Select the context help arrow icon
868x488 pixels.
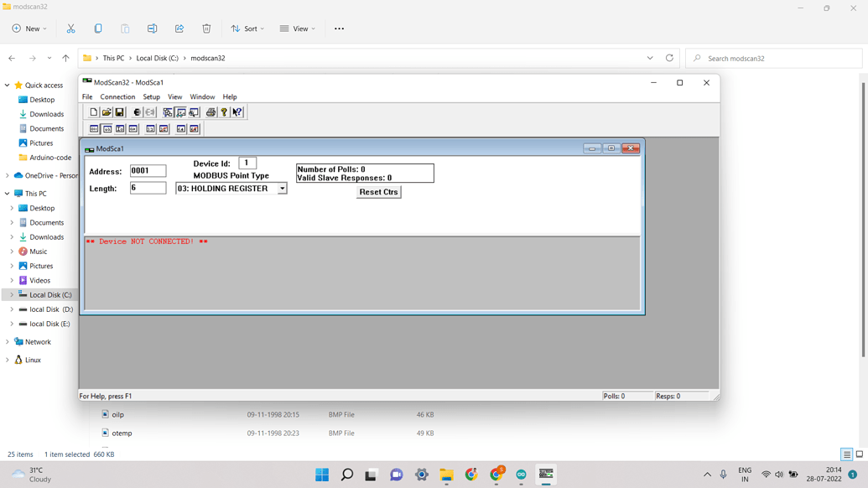pos(237,112)
